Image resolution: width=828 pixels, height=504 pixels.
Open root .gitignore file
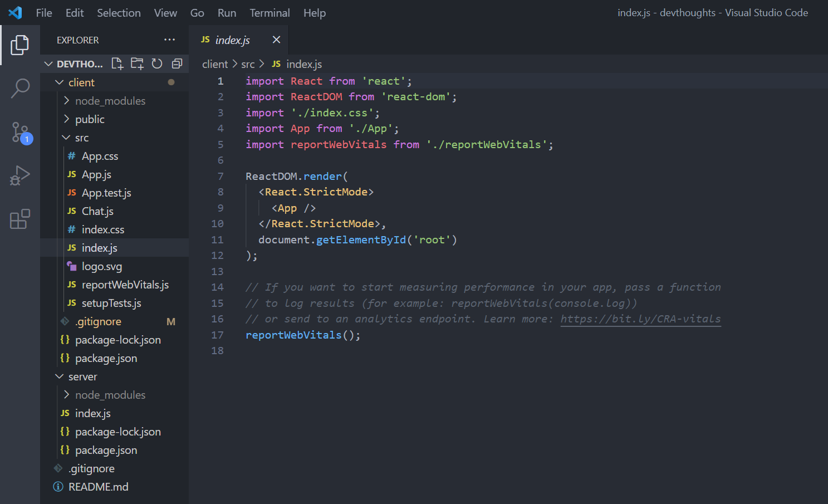click(115, 468)
